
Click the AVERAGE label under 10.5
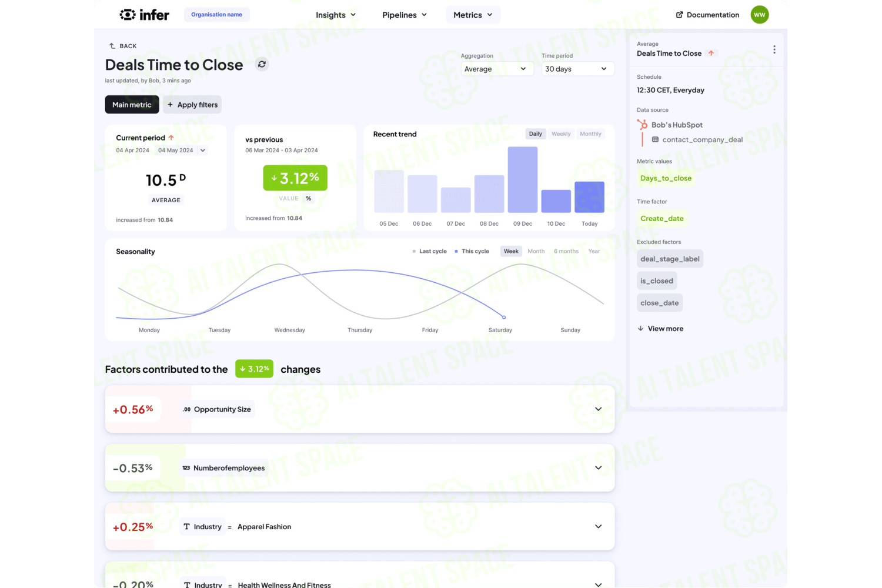[x=166, y=201]
